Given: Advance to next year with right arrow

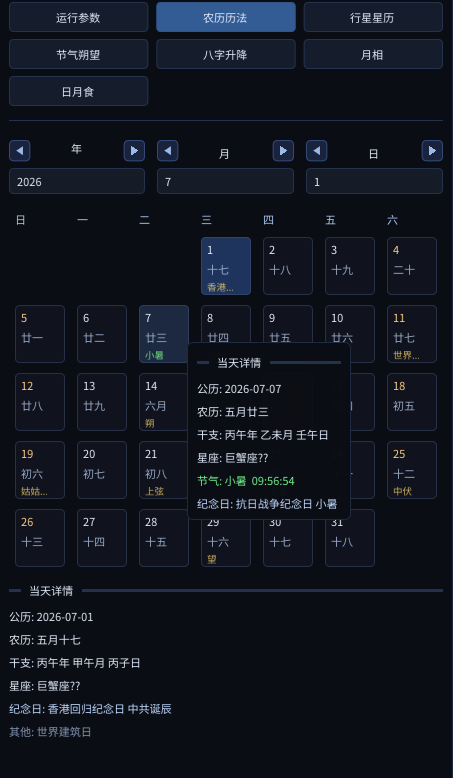Looking at the screenshot, I should pyautogui.click(x=134, y=151).
